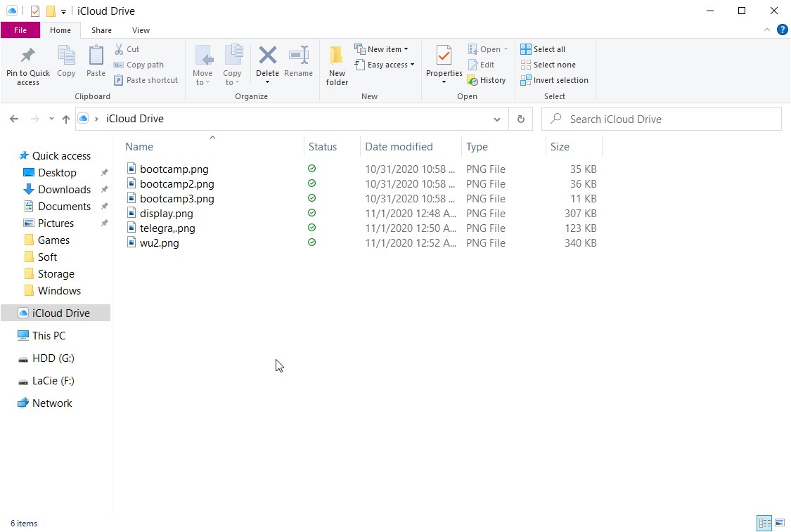The image size is (791, 532).
Task: Switch to the Share ribbon tab
Action: [x=101, y=30]
